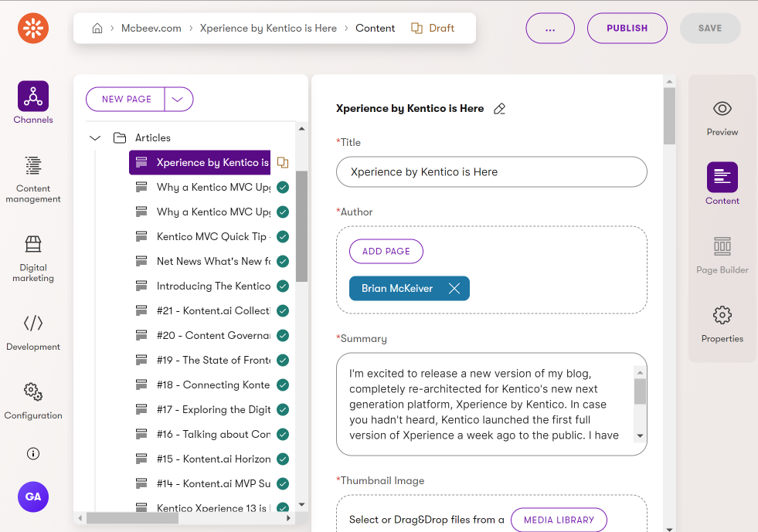Click Content breadcrumb item
The image size is (758, 532).
(x=375, y=28)
